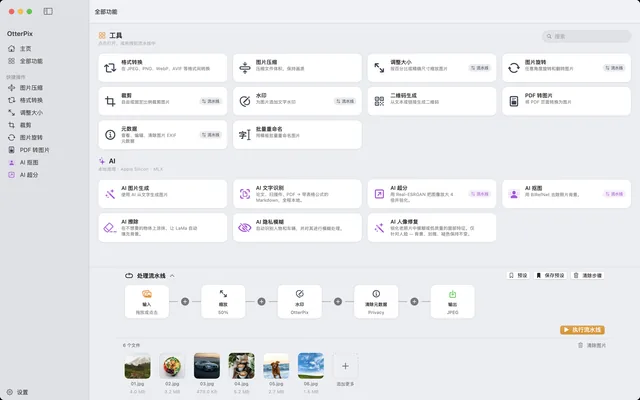Click the 流水线 badge on the AI 超分 card
640x400 pixels.
(x=479, y=194)
